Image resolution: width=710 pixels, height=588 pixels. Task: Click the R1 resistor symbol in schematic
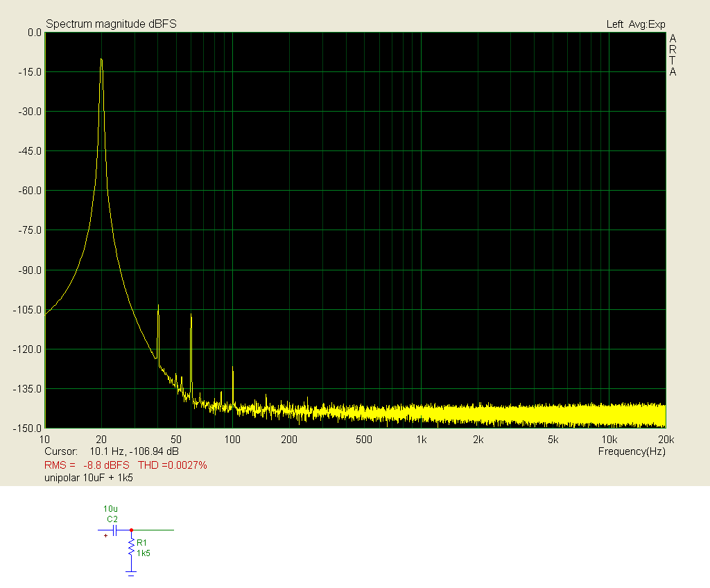(x=131, y=547)
